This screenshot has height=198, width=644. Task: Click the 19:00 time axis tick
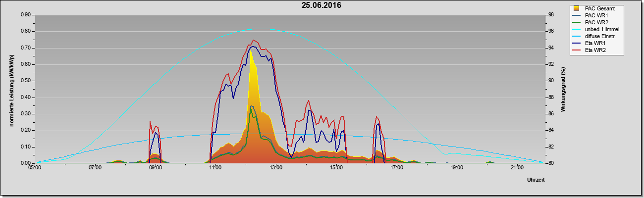[x=457, y=167]
